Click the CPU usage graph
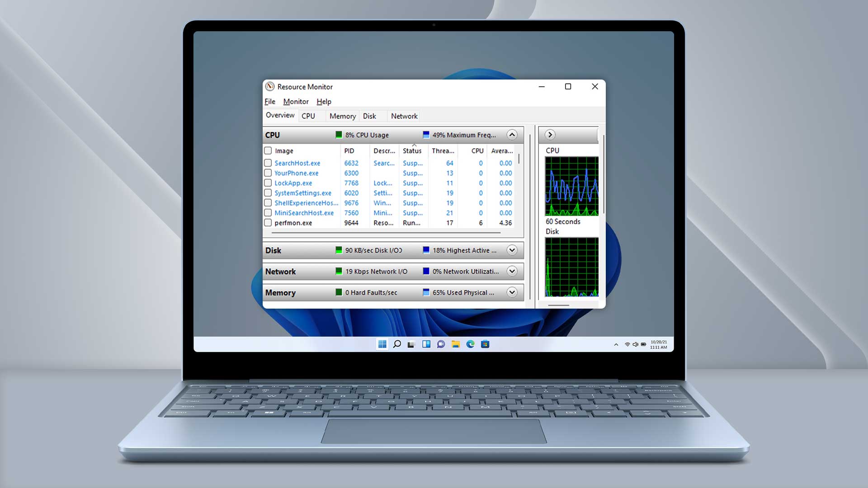This screenshot has width=868, height=488. tap(572, 186)
